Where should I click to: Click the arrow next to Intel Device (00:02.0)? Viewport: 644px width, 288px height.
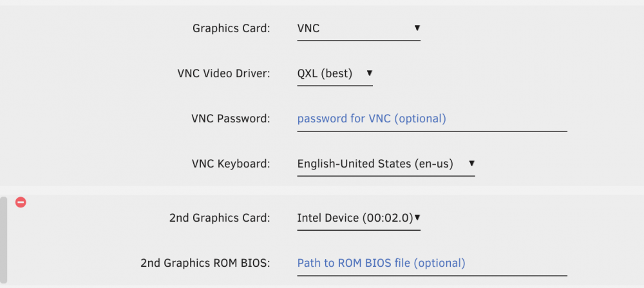[417, 217]
